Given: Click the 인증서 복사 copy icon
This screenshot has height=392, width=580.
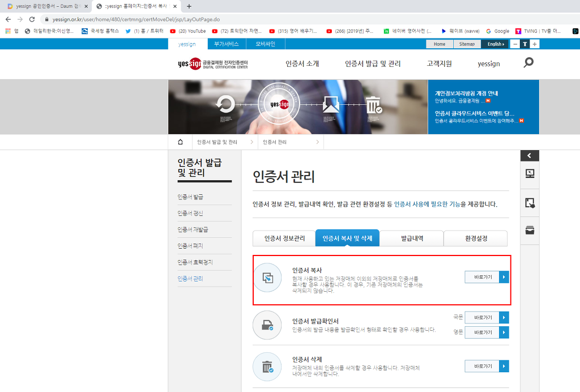Looking at the screenshot, I should 267,278.
